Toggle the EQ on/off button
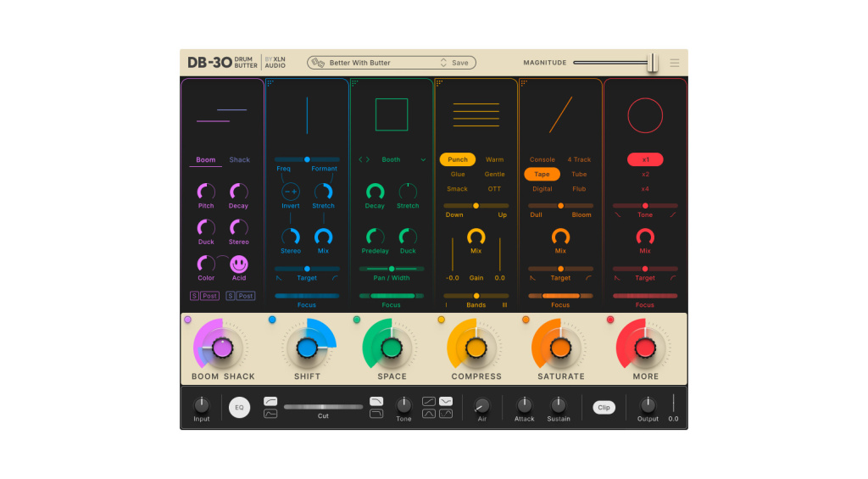The image size is (868, 479). 239,408
